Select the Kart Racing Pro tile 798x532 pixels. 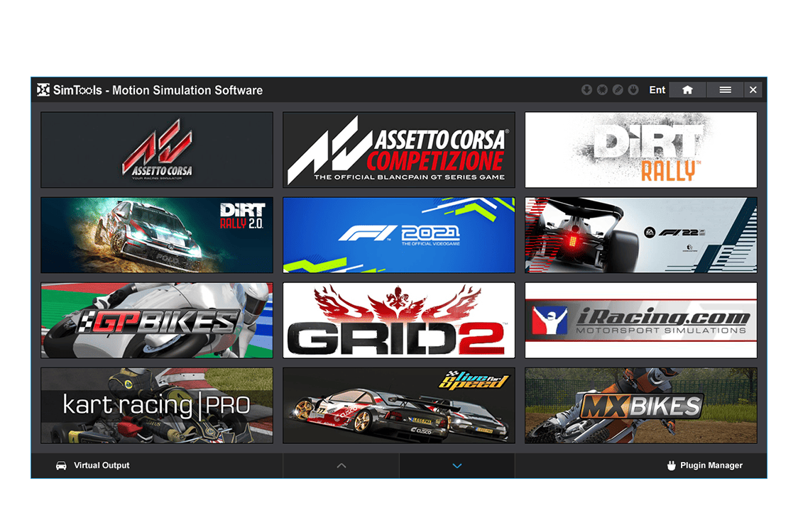(x=157, y=405)
